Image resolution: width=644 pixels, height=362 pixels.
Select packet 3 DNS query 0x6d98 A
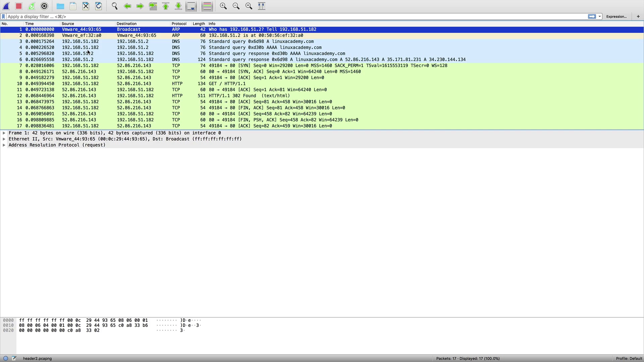tap(322, 42)
